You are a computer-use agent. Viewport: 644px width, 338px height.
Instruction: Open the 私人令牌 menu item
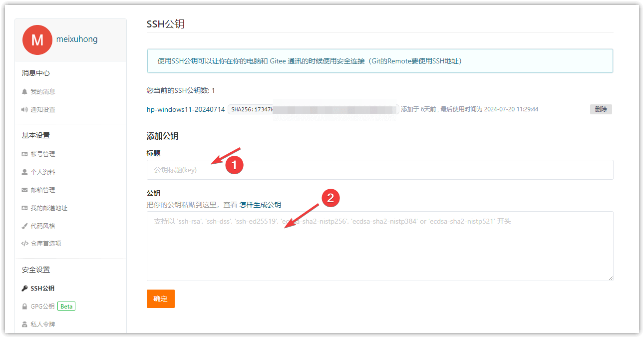(x=42, y=325)
